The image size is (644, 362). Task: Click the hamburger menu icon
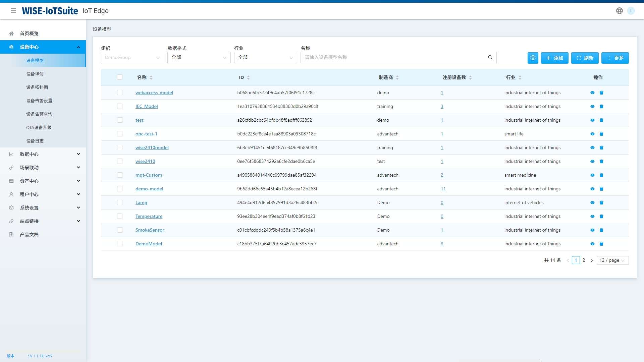13,11
